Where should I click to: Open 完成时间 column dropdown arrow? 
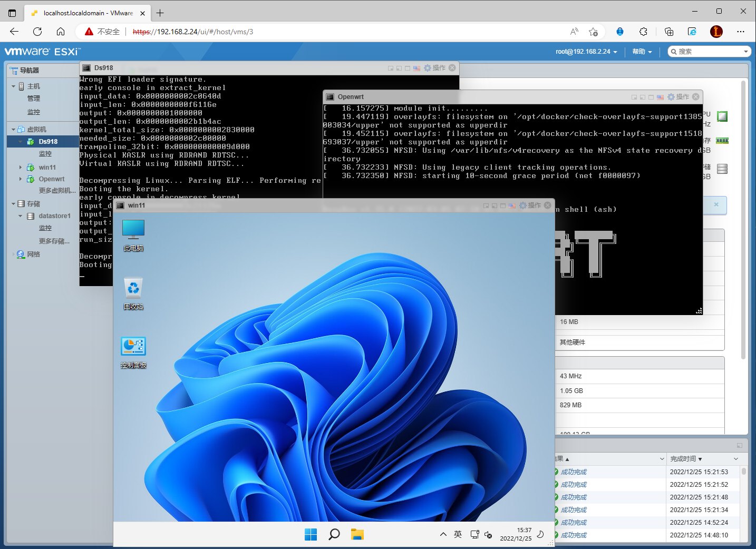(736, 459)
